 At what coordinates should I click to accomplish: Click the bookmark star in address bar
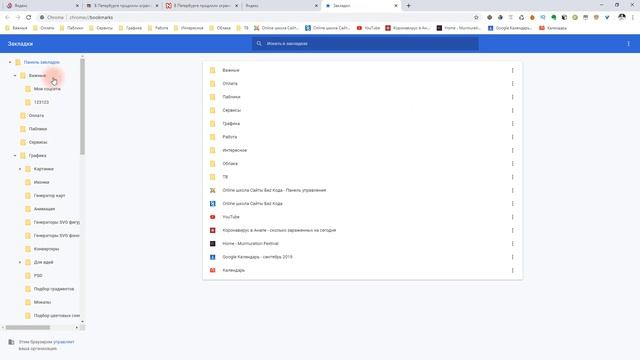pos(476,18)
